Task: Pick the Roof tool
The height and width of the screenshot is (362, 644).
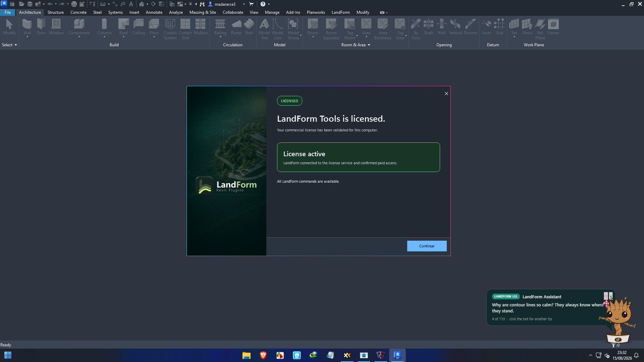Action: click(x=123, y=27)
